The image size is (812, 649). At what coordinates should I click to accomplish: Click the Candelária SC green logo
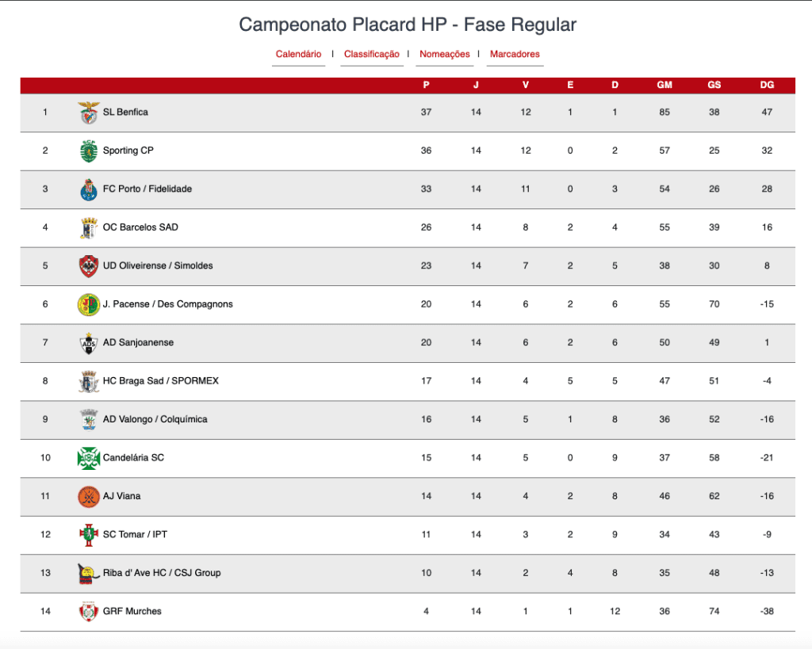[89, 458]
